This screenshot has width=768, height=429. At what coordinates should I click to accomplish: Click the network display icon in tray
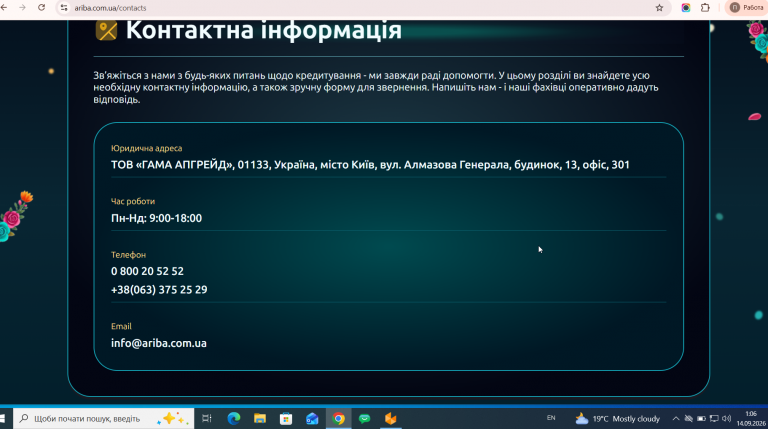(714, 419)
